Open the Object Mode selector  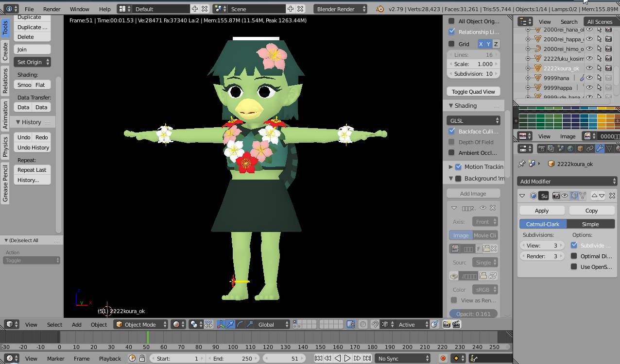coord(141,324)
